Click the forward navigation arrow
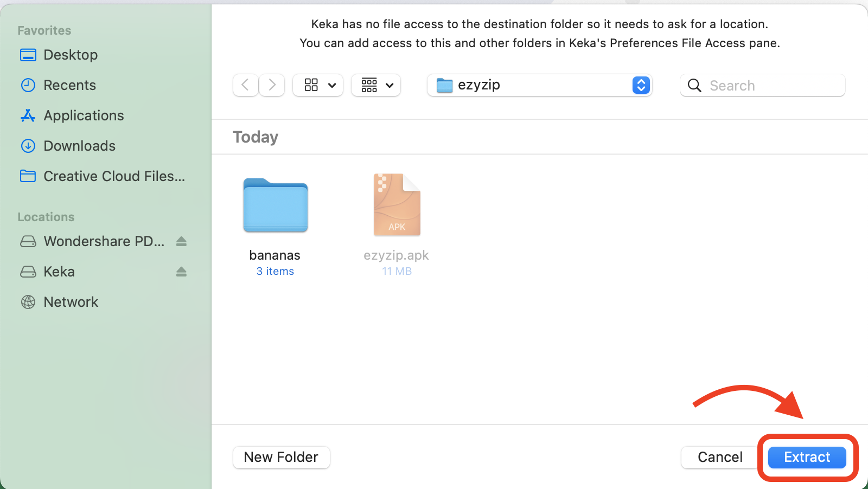Image resolution: width=868 pixels, height=489 pixels. coord(272,85)
